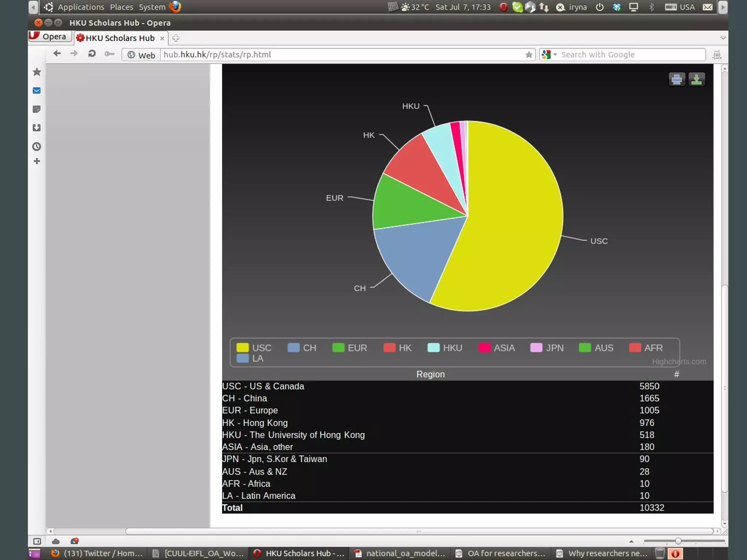The width and height of the screenshot is (747, 560).
Task: Open the Applications menu
Action: pyautogui.click(x=81, y=7)
